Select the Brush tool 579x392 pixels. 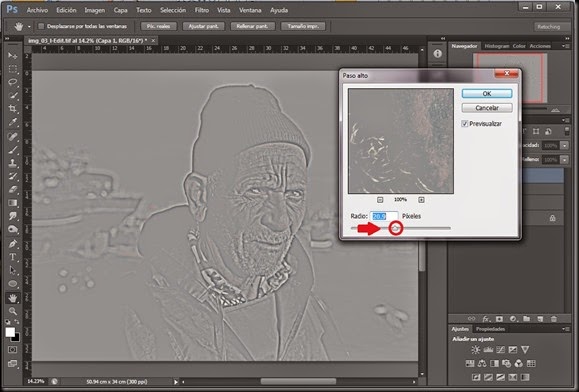(x=13, y=150)
